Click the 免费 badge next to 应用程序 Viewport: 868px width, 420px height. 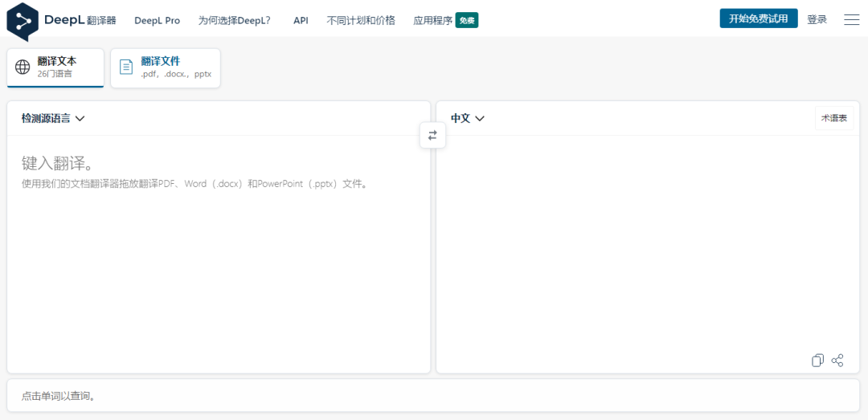pyautogui.click(x=467, y=20)
